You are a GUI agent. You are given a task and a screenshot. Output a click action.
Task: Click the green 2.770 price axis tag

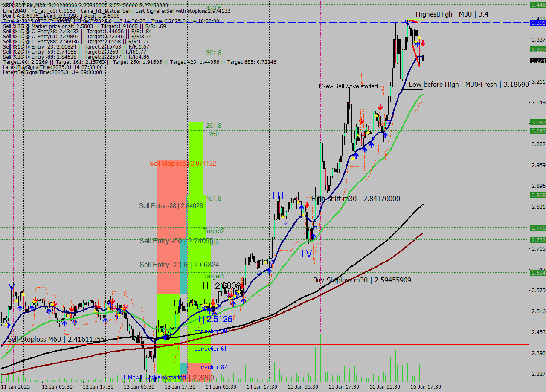pyautogui.click(x=537, y=228)
